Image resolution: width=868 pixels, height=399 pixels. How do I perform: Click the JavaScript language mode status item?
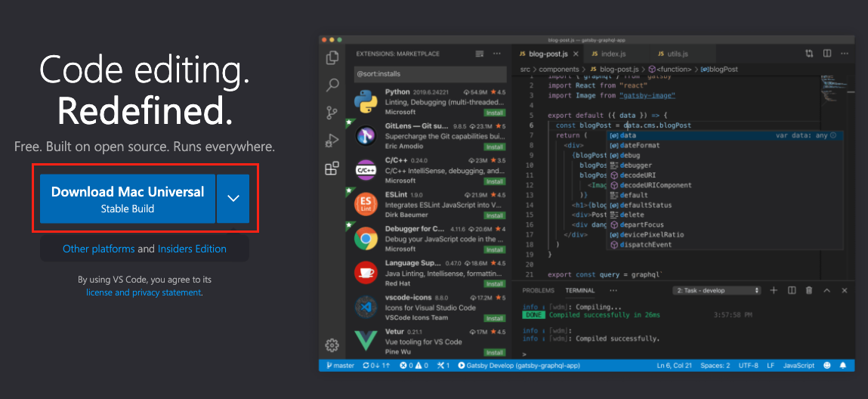tap(798, 366)
